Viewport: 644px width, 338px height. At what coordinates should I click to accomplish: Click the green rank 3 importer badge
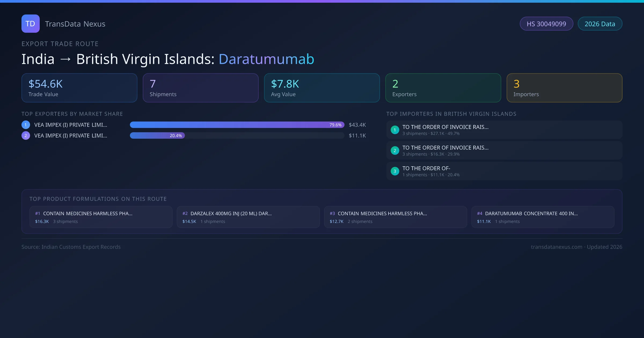395,171
